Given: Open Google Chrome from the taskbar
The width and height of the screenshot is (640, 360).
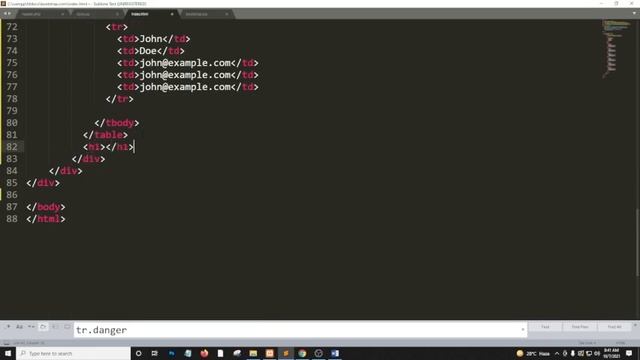Looking at the screenshot, I should [302, 353].
